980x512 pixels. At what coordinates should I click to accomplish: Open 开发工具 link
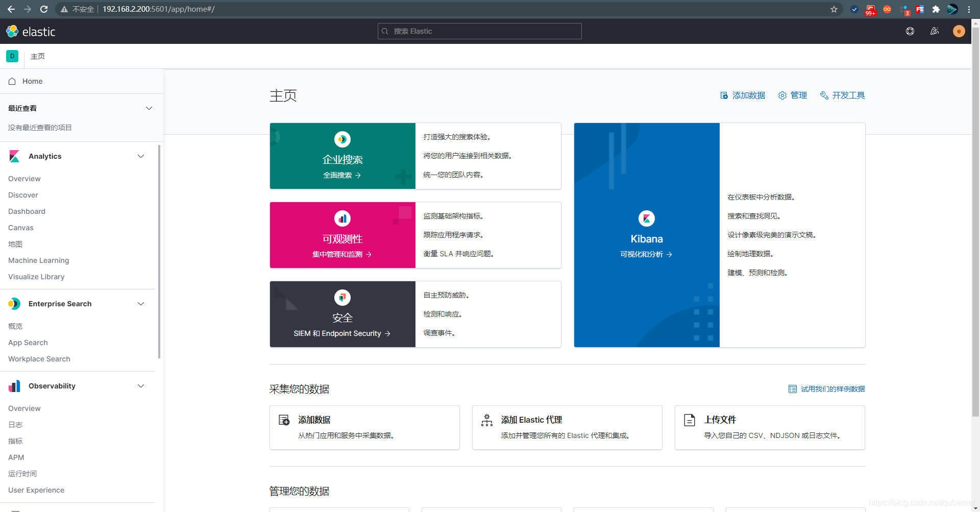pos(843,95)
